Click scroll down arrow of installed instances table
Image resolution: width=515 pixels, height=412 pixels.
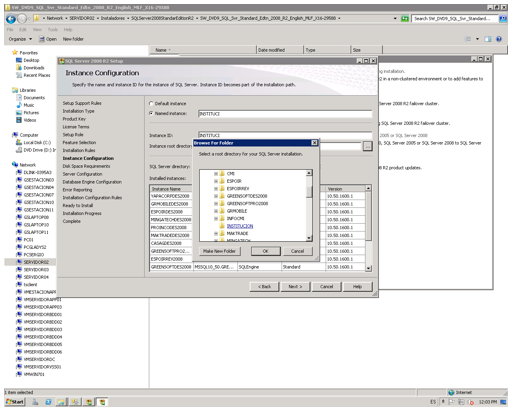368,268
